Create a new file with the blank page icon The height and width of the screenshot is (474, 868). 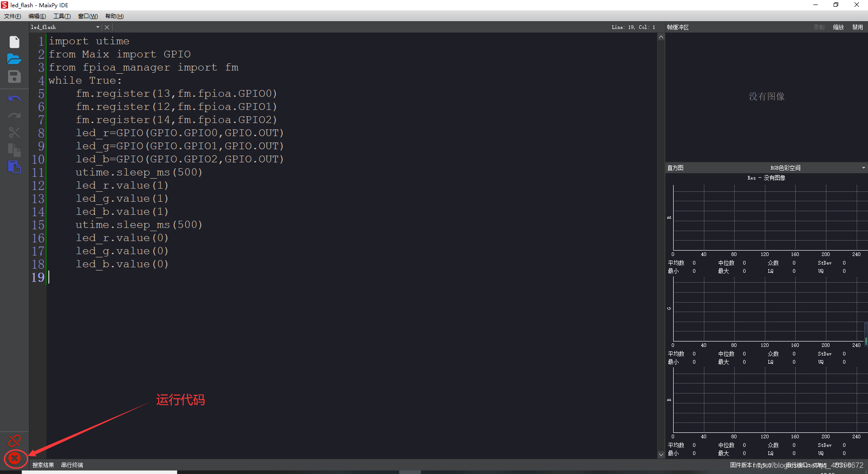click(x=14, y=42)
